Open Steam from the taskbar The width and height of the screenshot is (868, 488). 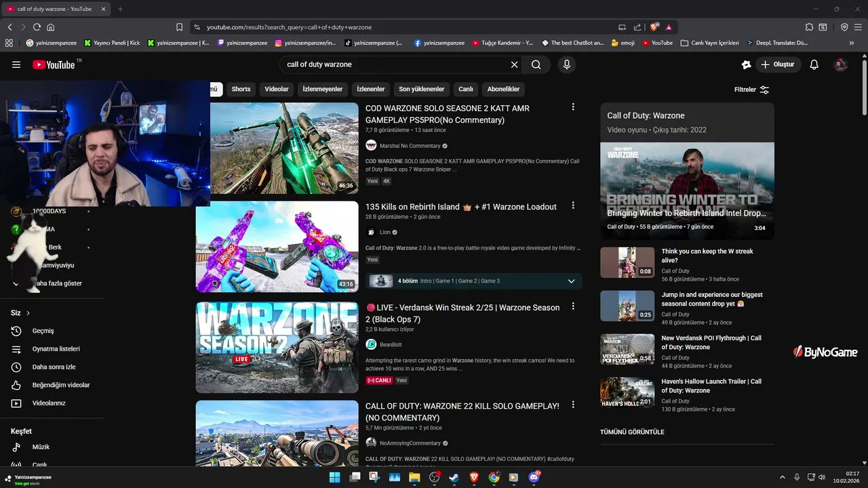click(x=454, y=477)
